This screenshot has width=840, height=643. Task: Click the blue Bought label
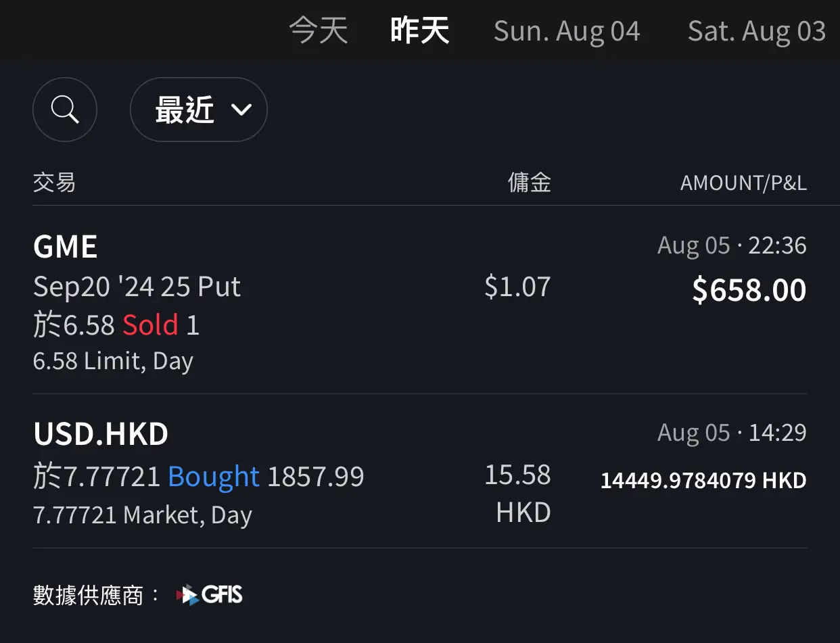(x=214, y=477)
